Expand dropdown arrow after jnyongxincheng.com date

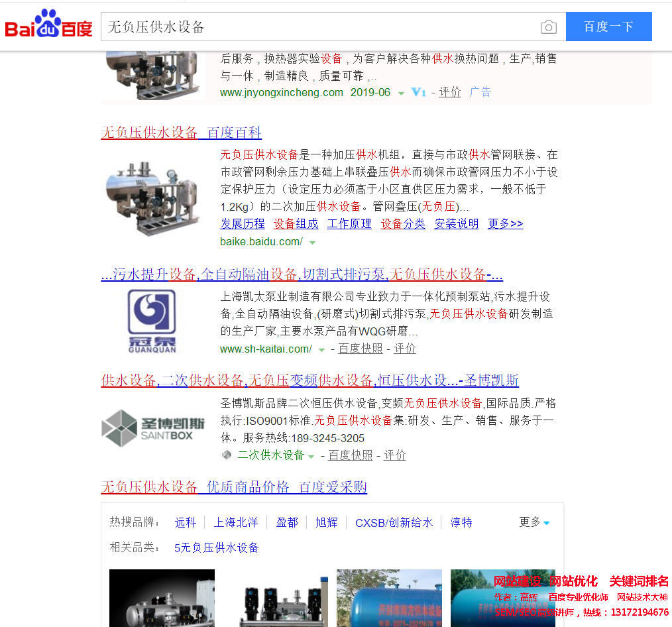pos(401,93)
